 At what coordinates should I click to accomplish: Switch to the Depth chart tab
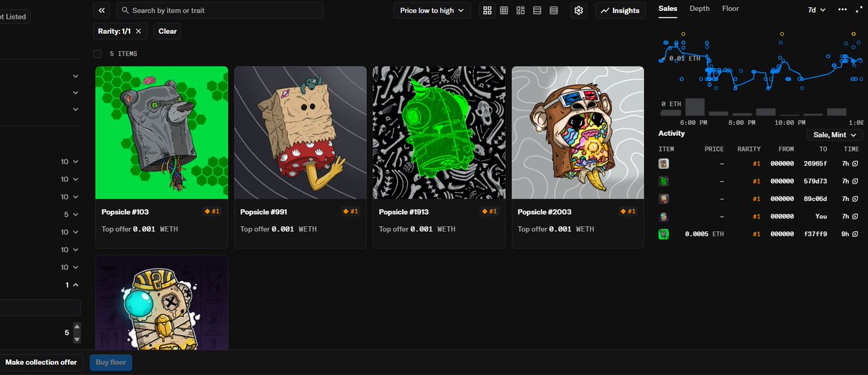click(x=699, y=9)
